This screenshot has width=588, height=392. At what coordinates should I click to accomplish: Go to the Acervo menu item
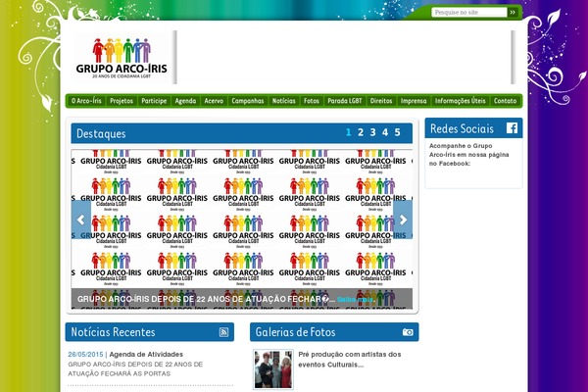tap(214, 101)
